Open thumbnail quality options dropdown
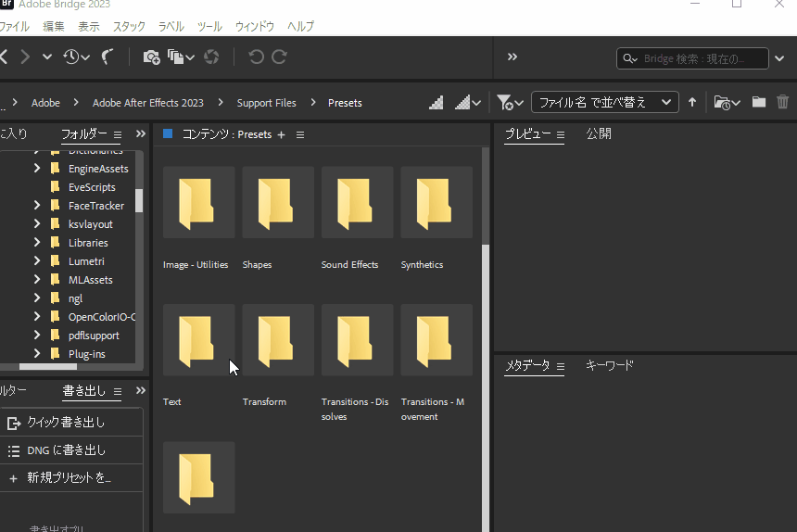Screen dimensions: 797x532 click(x=476, y=103)
